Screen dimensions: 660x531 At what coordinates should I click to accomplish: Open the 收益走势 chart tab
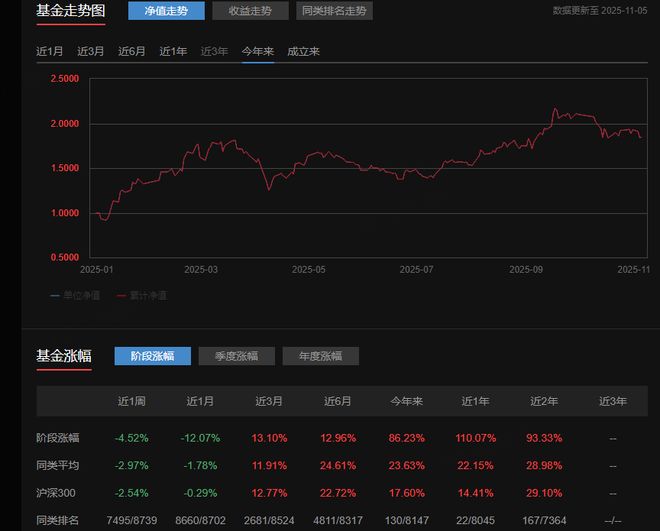coord(250,12)
